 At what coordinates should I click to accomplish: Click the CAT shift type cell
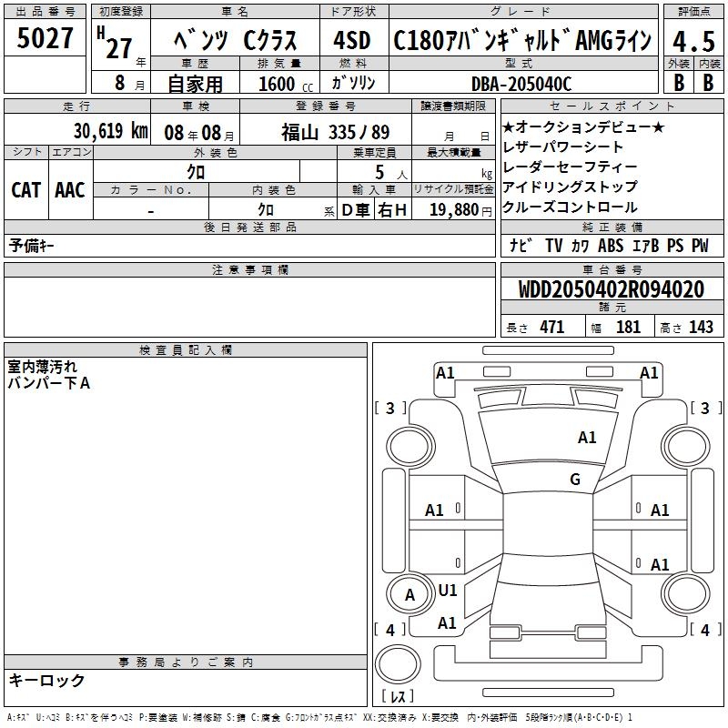(x=26, y=189)
